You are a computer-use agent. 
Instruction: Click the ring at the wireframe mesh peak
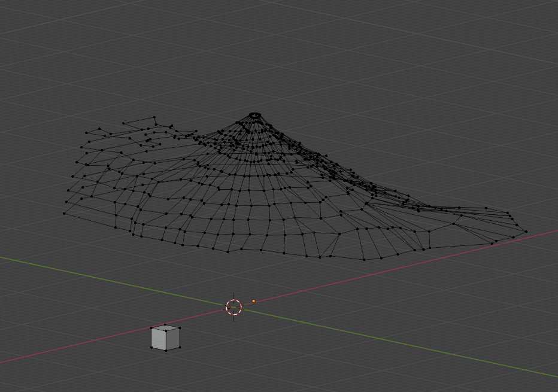(254, 115)
